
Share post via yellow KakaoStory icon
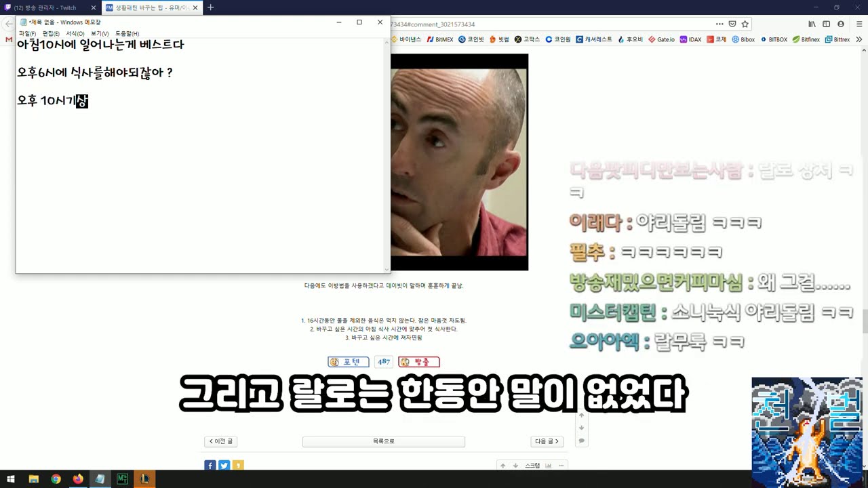tap(237, 466)
